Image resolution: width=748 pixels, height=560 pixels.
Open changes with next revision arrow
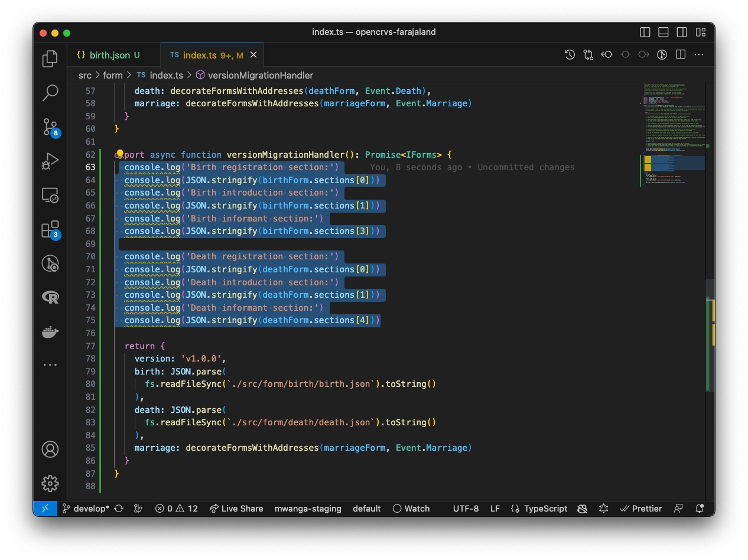coord(643,55)
